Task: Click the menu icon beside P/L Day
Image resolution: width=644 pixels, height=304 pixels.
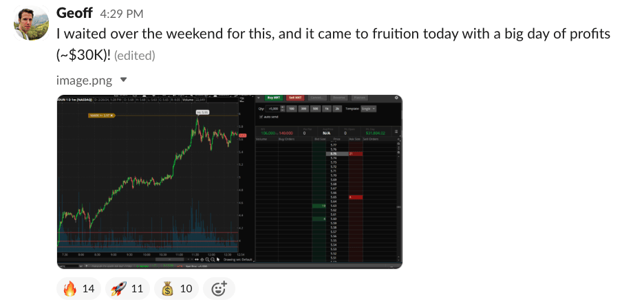Action: tap(396, 131)
